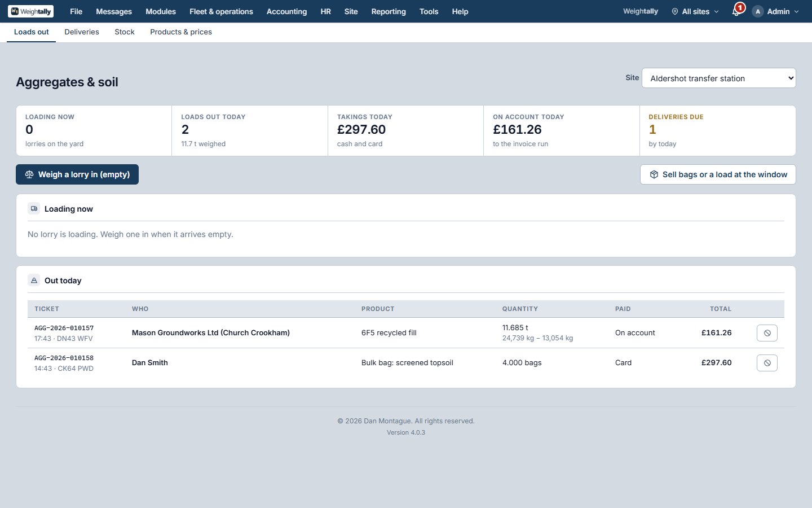The width and height of the screenshot is (812, 508).
Task: Void ticket AGG-2026-010157 using cancel icon
Action: tap(767, 333)
